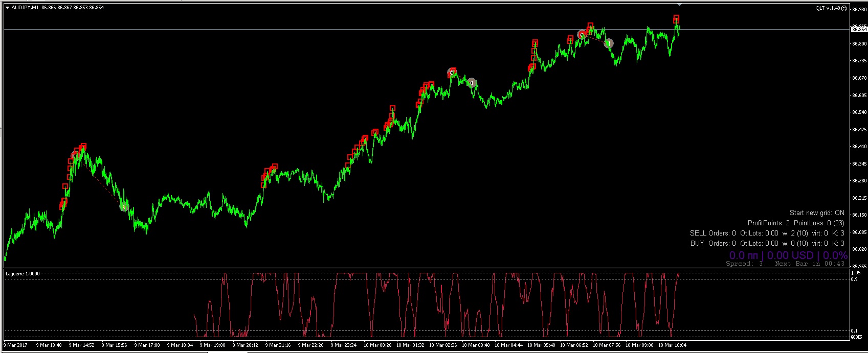Click the '10 Mar 02:36' time label
The height and width of the screenshot is (353, 868).
coord(442,345)
